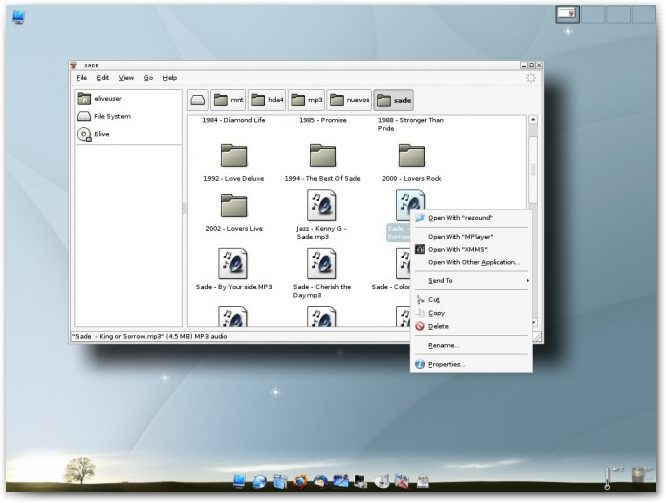This screenshot has width=666, height=503.
Task: Open the 1994 - The Best Of Sade folder
Action: [322, 156]
